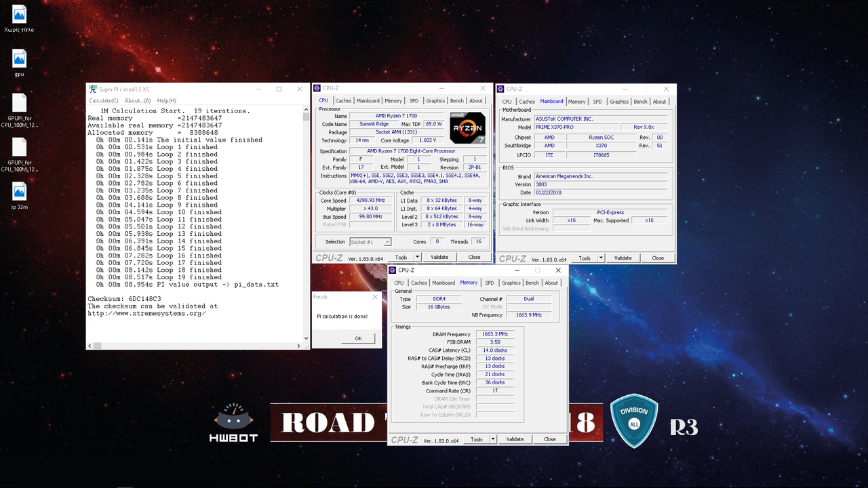Screen dimensions: 868x488
Task: Select CPU tab in Mainboard CPU-Z window
Action: tap(507, 102)
